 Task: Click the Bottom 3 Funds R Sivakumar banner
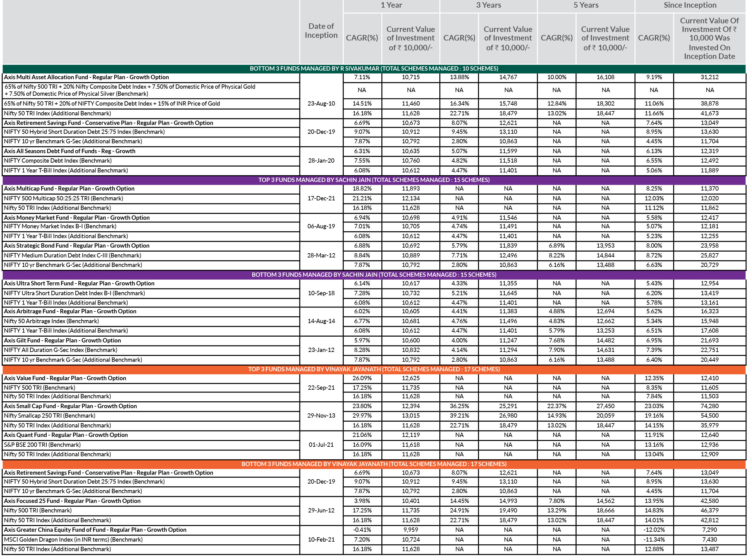[x=373, y=68]
